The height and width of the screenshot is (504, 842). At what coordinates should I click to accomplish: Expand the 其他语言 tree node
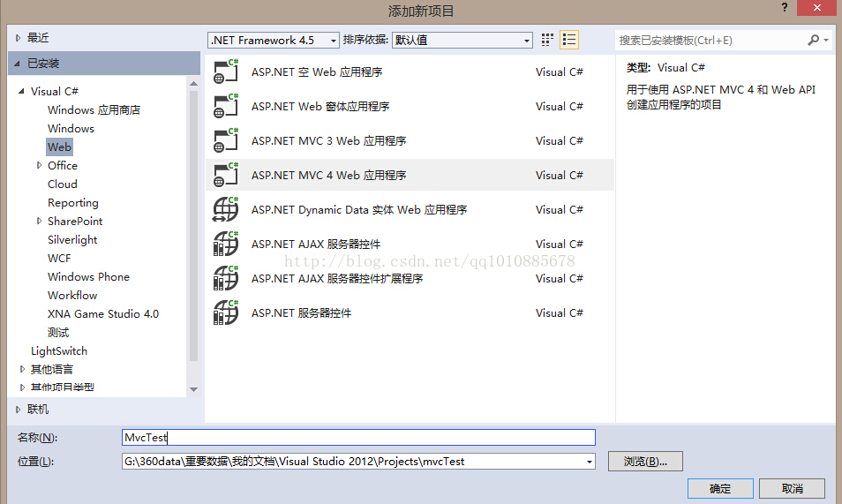click(22, 369)
